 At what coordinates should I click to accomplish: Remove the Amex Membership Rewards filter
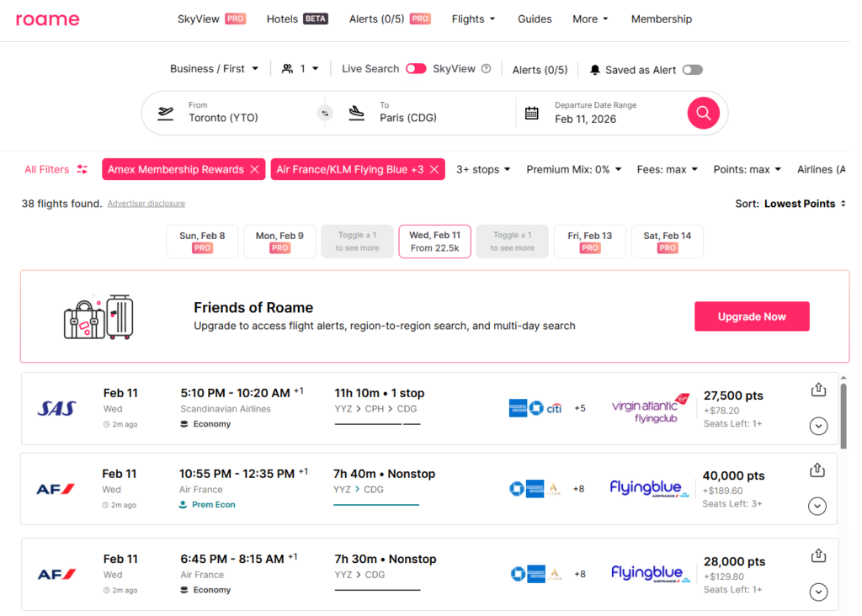click(x=255, y=169)
